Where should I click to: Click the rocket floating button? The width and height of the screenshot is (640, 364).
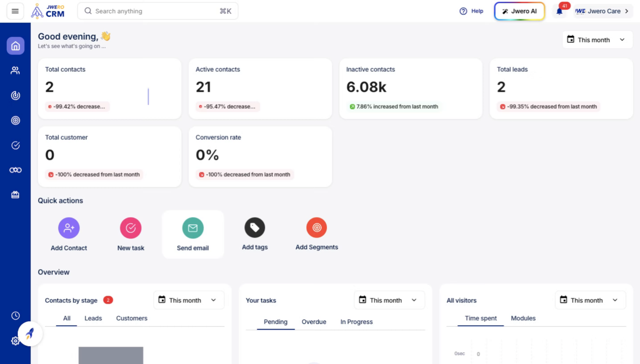[x=30, y=334]
